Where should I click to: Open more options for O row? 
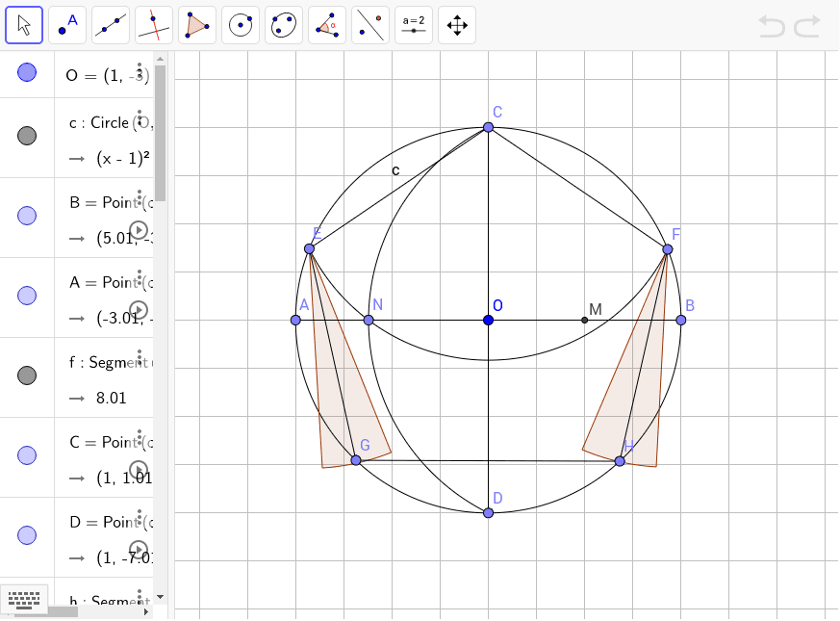point(140,69)
